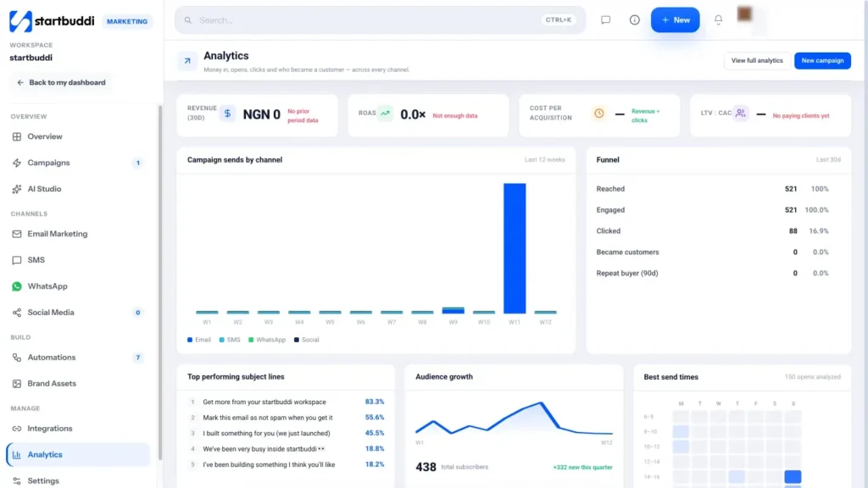The image size is (868, 488).
Task: Open AI Studio
Action: pos(78,189)
